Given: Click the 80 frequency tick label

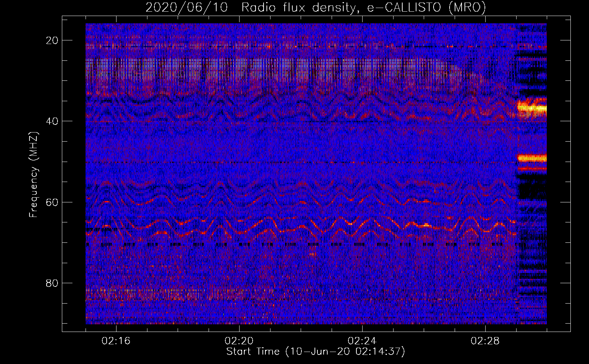Looking at the screenshot, I should 52,283.
